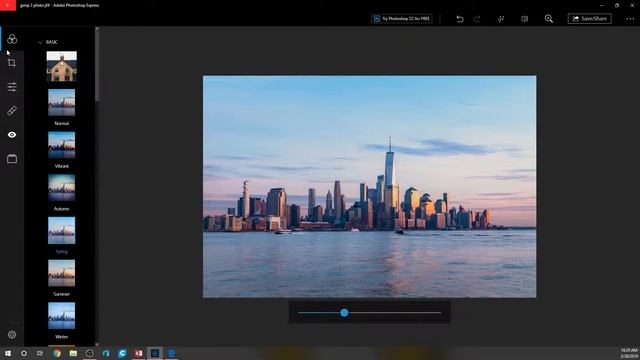
Task: Open Task View in taskbar
Action: click(x=40, y=353)
